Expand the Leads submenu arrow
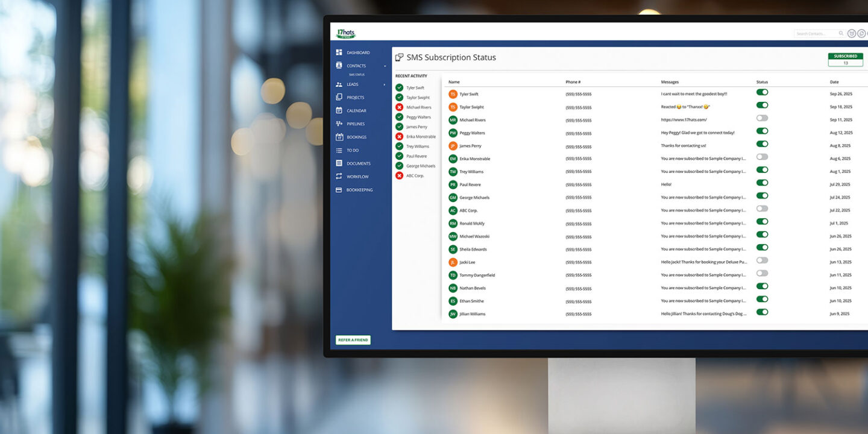The image size is (868, 434). pyautogui.click(x=385, y=84)
